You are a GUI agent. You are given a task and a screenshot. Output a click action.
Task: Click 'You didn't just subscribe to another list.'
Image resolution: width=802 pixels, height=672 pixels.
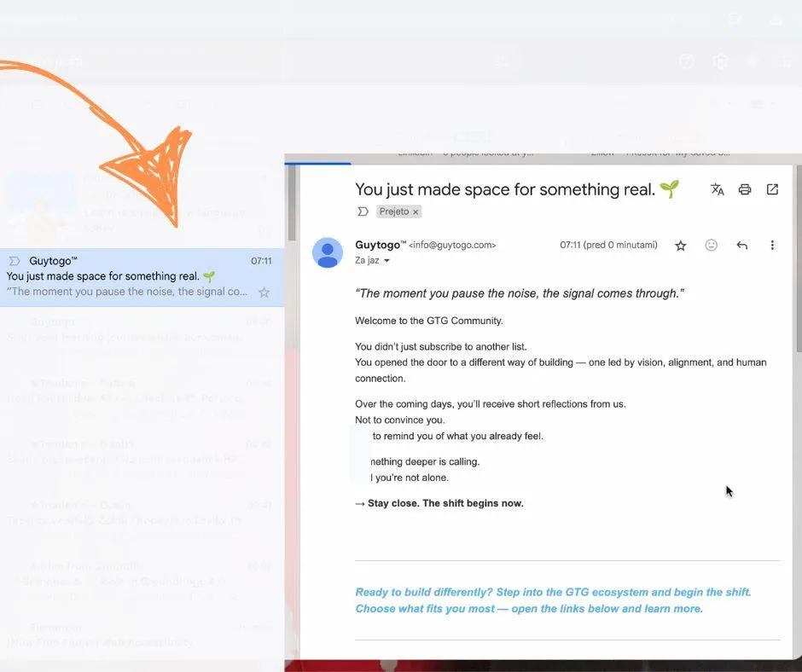coord(441,347)
